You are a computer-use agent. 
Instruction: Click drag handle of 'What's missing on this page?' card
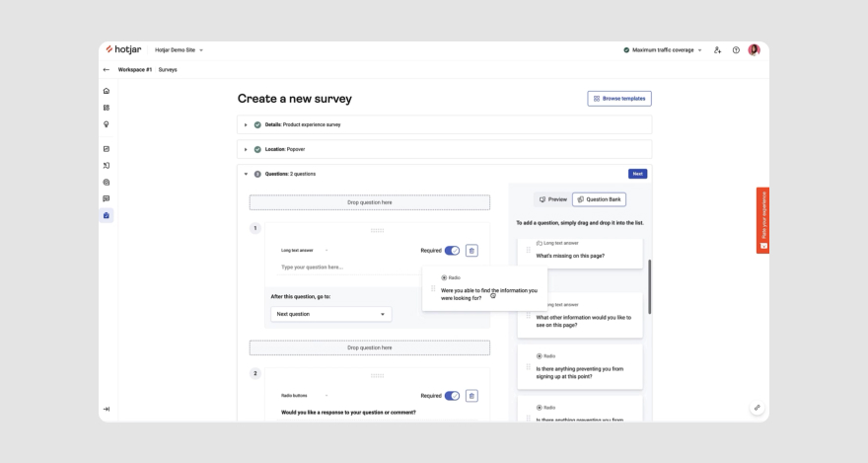(528, 250)
